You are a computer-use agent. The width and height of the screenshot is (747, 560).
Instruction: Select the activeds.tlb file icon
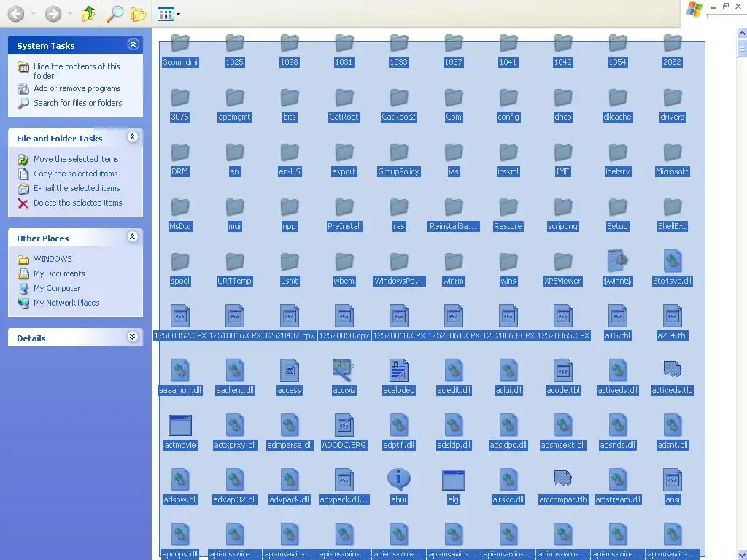point(672,368)
